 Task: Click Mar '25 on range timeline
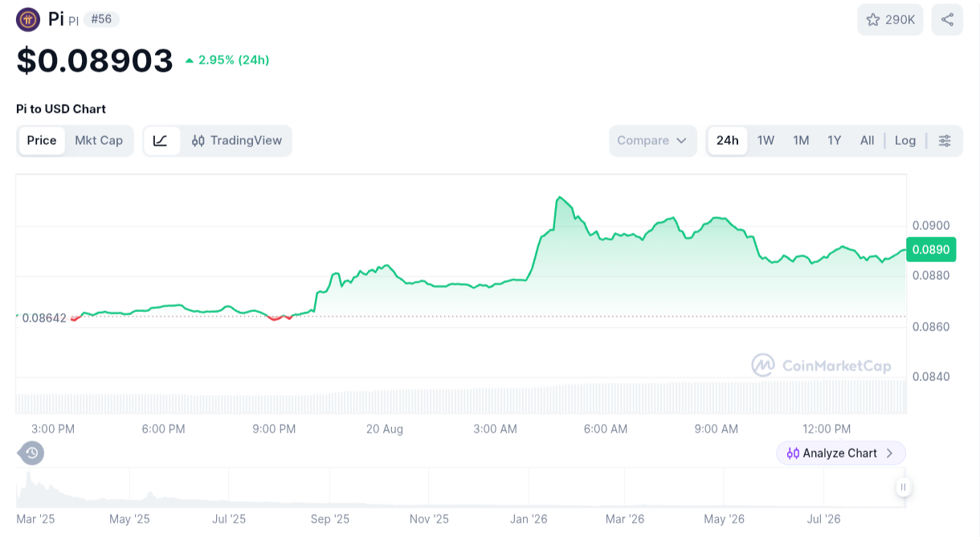[36, 519]
